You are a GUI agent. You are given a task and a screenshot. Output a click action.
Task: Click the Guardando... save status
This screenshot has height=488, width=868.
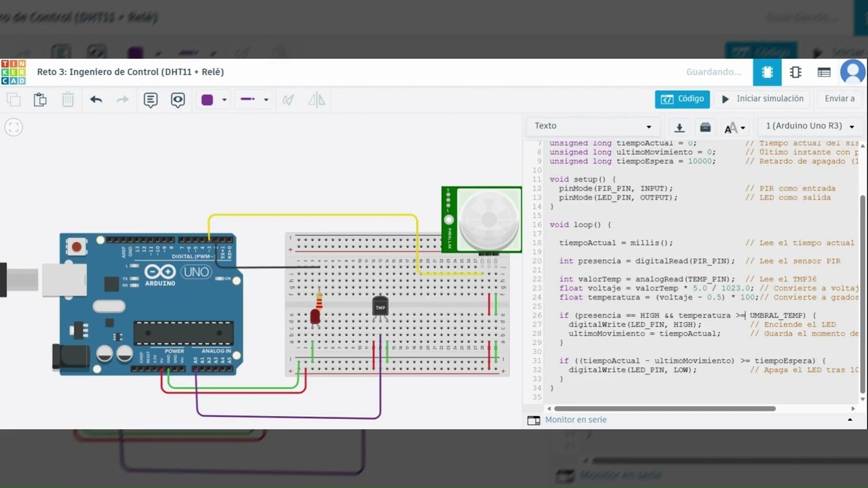tap(713, 72)
